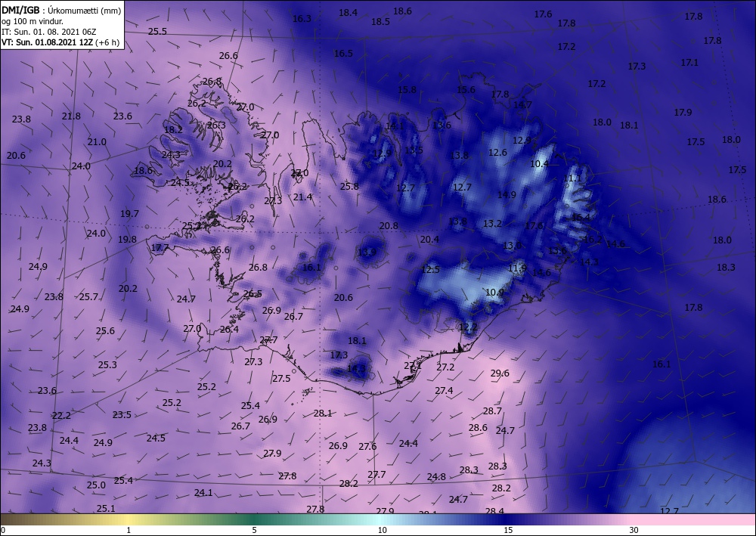Click the map value 12.5
756x536 pixels.
pyautogui.click(x=431, y=270)
